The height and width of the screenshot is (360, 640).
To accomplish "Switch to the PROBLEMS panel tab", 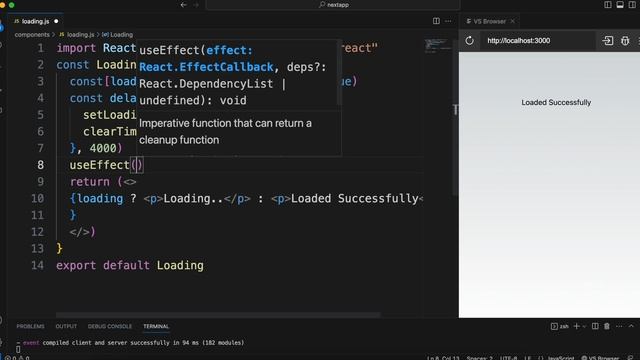I will tap(30, 327).
